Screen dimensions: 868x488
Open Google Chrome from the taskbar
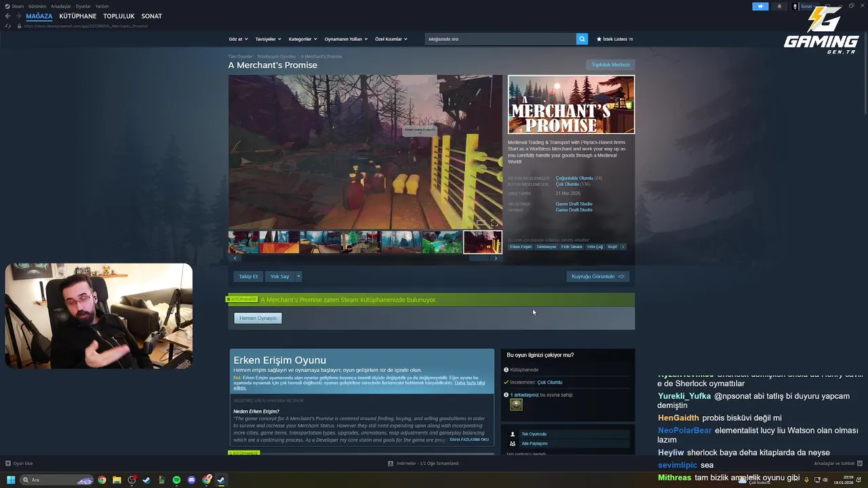coord(102,480)
